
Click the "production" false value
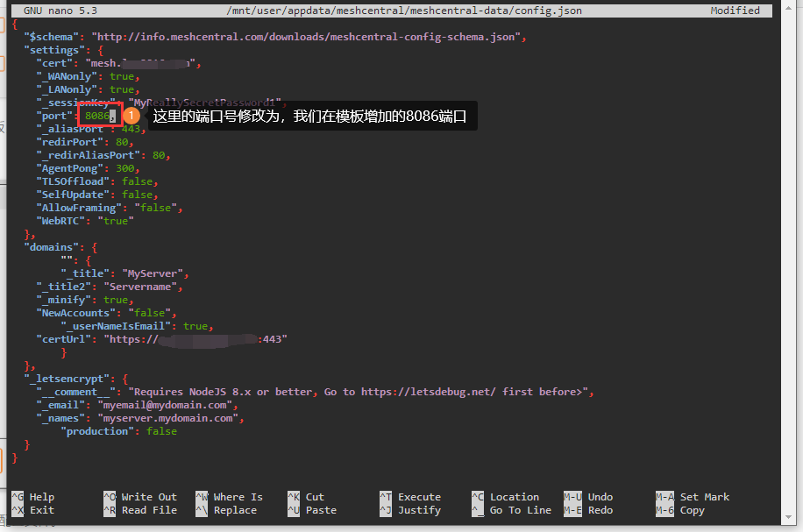click(x=161, y=431)
